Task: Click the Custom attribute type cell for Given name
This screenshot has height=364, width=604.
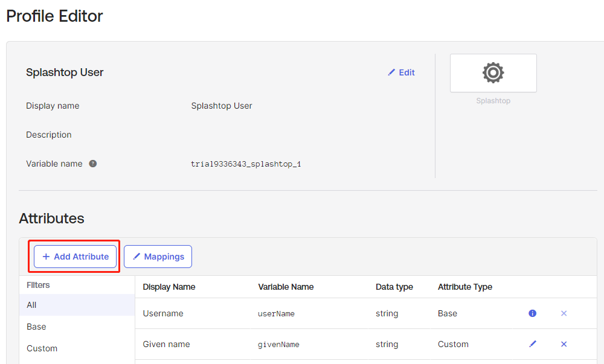Action: click(453, 344)
